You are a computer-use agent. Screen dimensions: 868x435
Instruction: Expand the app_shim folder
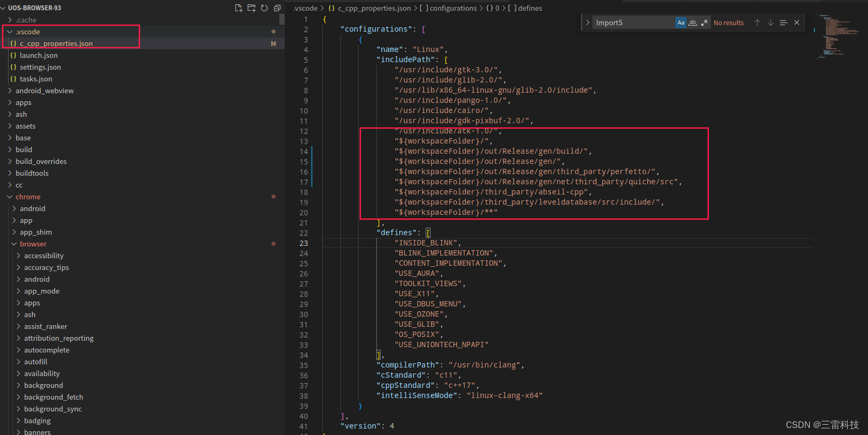tap(142, 232)
